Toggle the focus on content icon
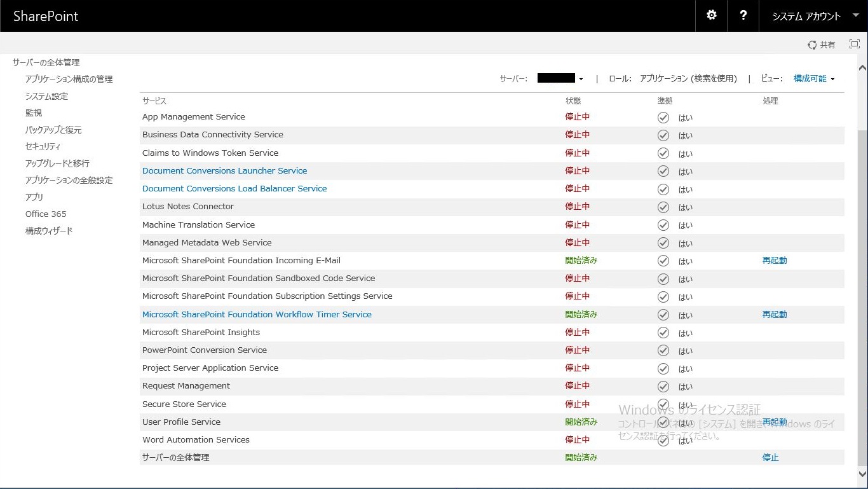 click(855, 44)
